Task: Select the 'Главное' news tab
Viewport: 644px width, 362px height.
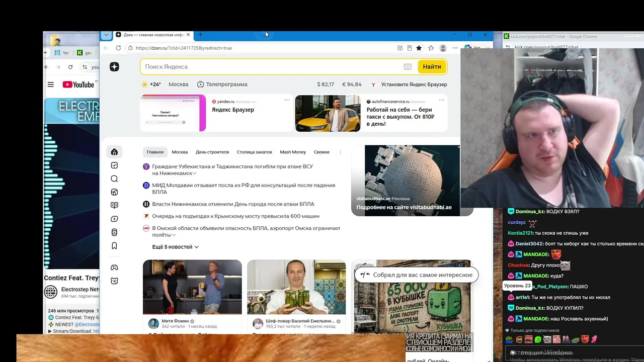Action: coord(155,152)
